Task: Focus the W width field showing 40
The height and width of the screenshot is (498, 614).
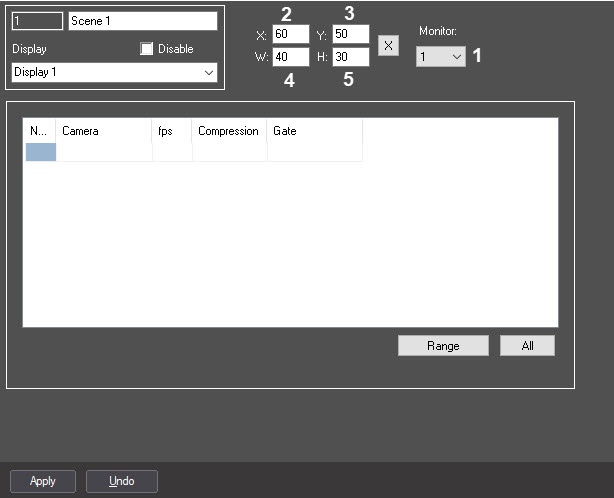Action: (291, 57)
